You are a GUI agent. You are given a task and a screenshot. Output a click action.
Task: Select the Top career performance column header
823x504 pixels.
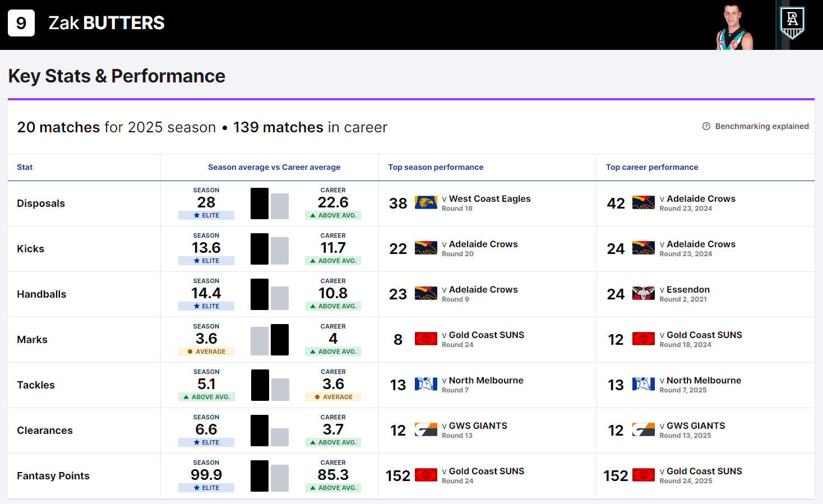point(652,167)
